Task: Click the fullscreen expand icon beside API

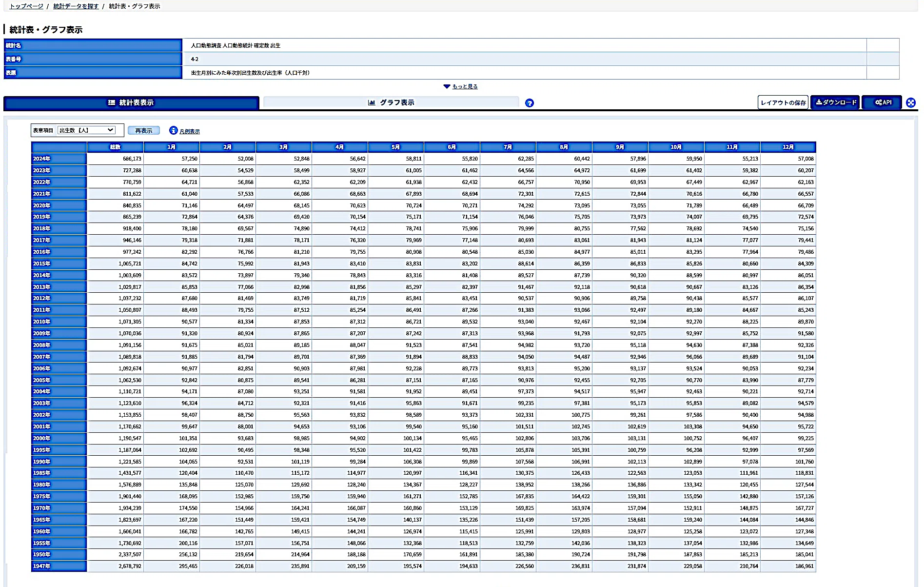Action: tap(910, 102)
